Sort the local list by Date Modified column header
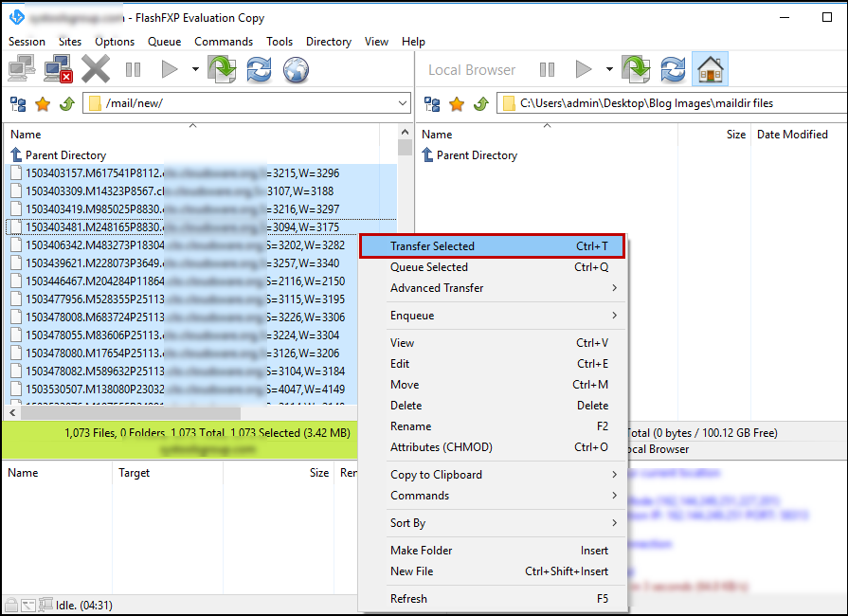Viewport: 848px width, 616px height. [798, 135]
